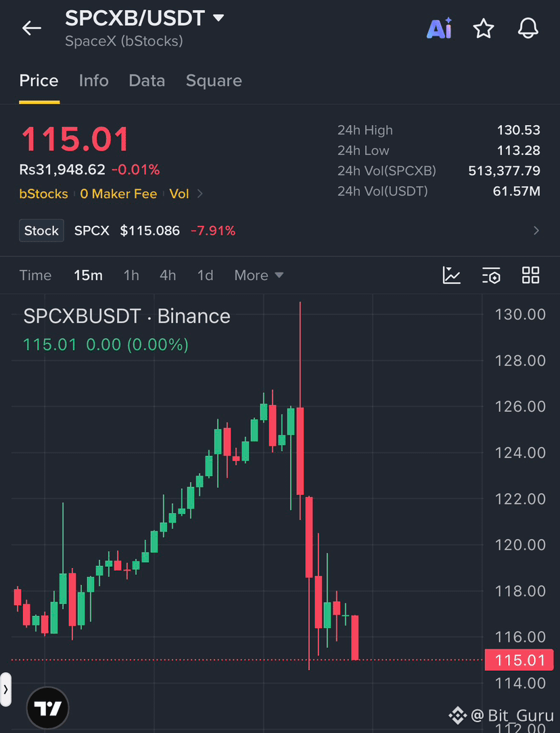The height and width of the screenshot is (733, 560).
Task: Select the 1d timeframe
Action: (205, 275)
